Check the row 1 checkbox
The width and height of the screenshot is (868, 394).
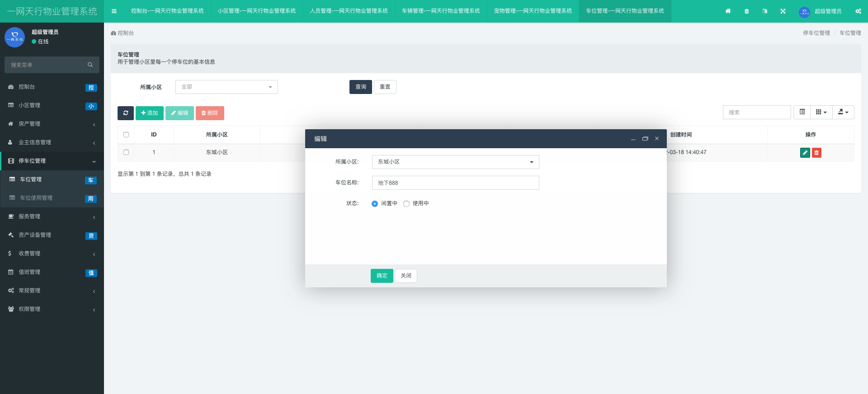(126, 152)
